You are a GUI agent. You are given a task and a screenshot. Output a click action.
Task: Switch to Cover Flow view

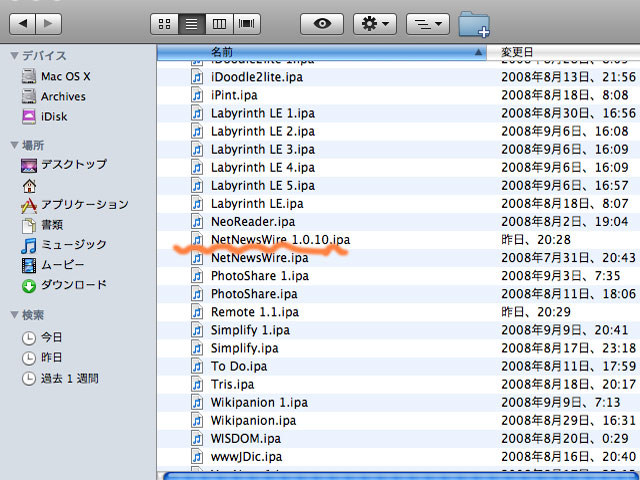pos(247,24)
